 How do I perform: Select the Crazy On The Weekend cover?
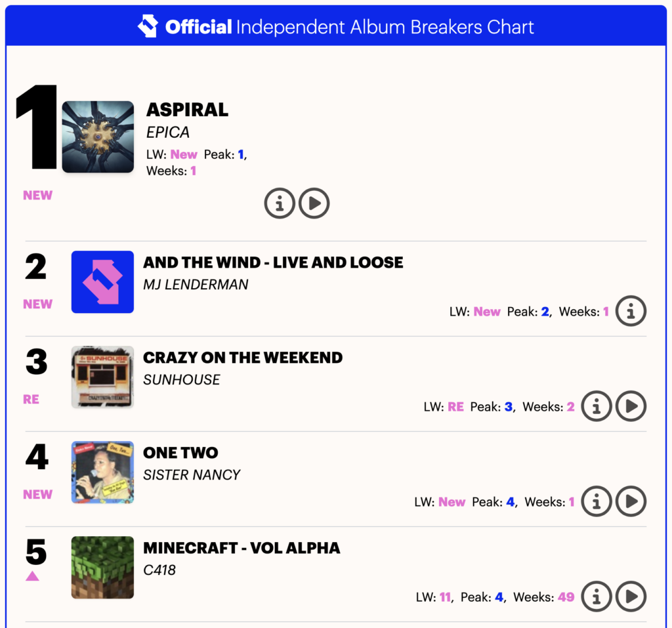(102, 377)
